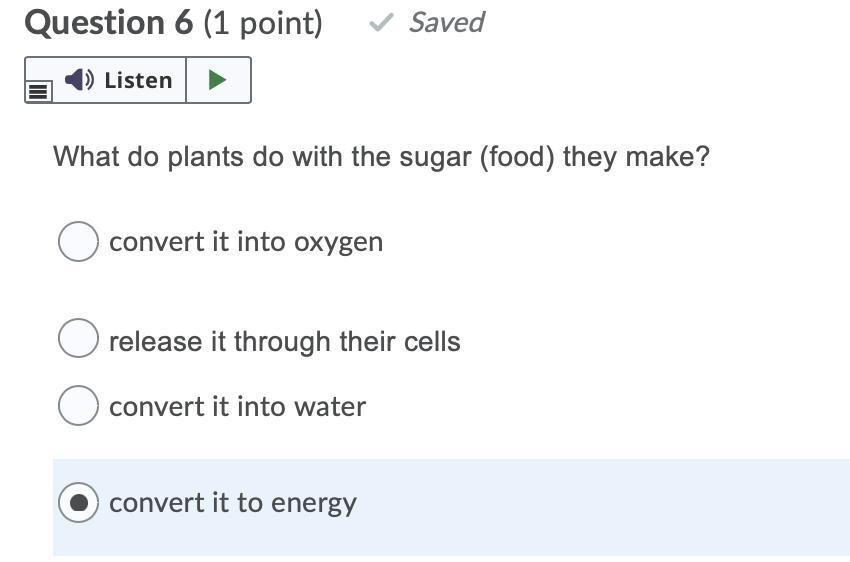This screenshot has height=562, width=850.
Task: Open the ReadSpeaker menu icon beside Listen
Action: (38, 91)
